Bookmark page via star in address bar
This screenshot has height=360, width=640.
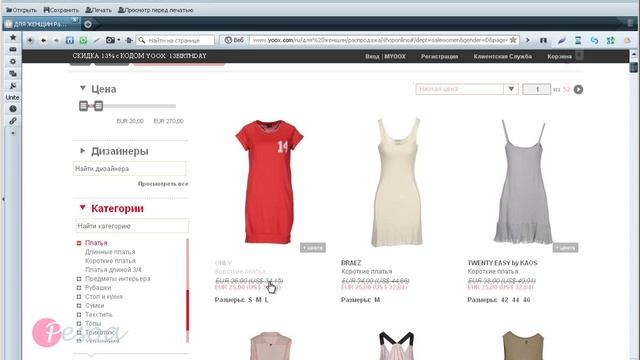pos(513,40)
